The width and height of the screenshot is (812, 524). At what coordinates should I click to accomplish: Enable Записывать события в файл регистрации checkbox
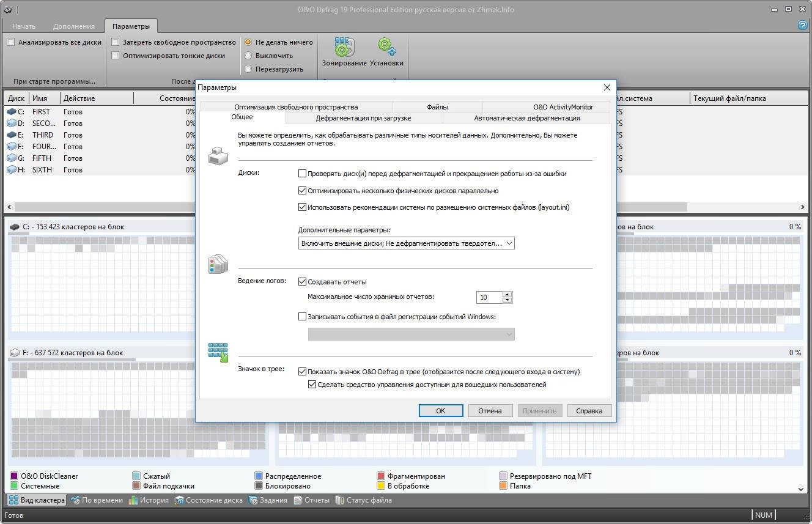coord(302,317)
